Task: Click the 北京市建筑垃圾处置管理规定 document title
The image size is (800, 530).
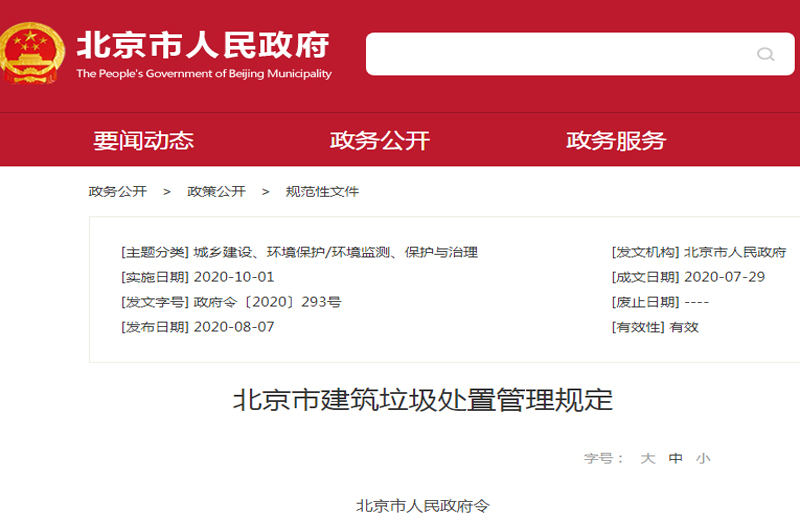Action: [422, 401]
